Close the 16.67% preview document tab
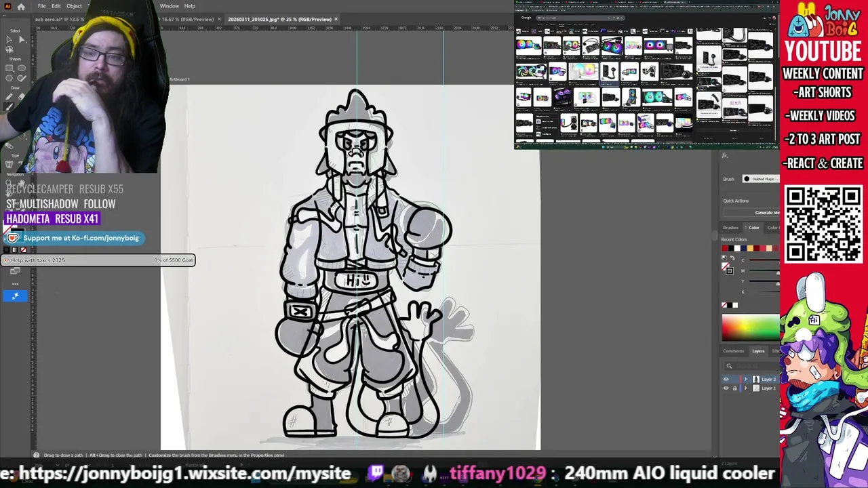Screen dimensions: 868x488 (219, 19)
